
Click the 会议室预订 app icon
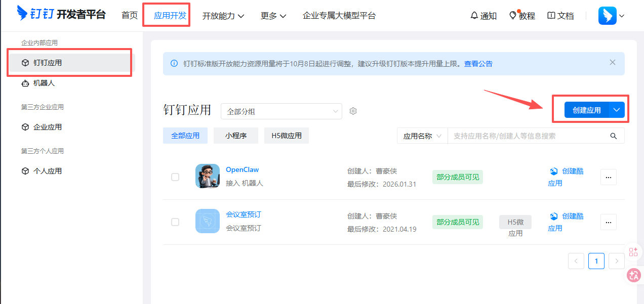pos(208,221)
